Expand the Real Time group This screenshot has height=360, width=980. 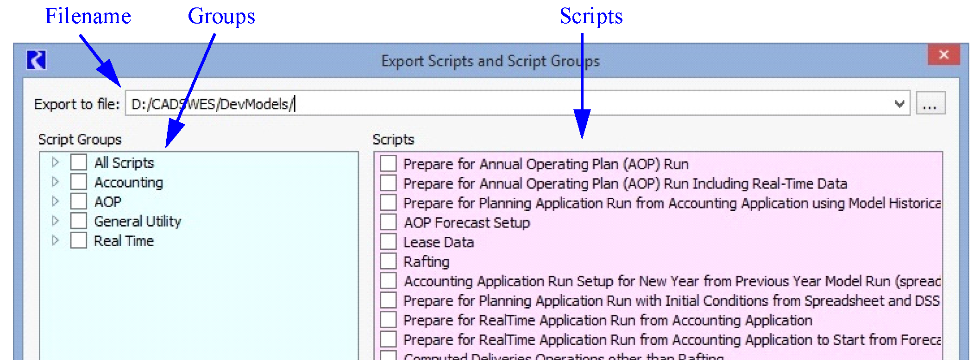(x=55, y=240)
